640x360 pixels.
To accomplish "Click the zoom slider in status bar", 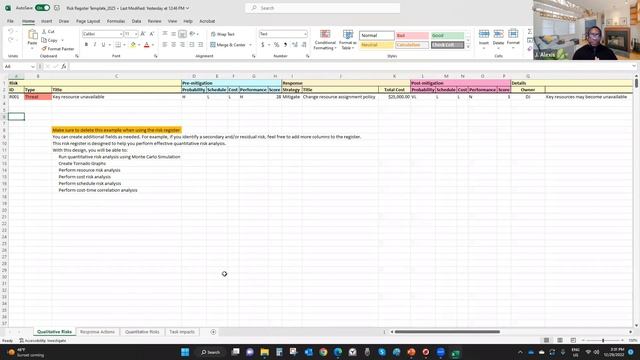I will 603,340.
